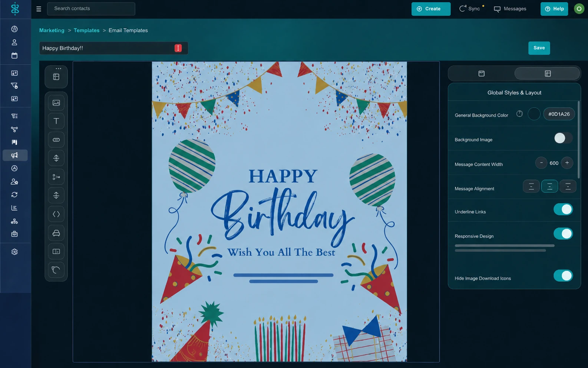The width and height of the screenshot is (588, 368).
Task: Click the Email Templates breadcrumb text
Action: (x=128, y=30)
